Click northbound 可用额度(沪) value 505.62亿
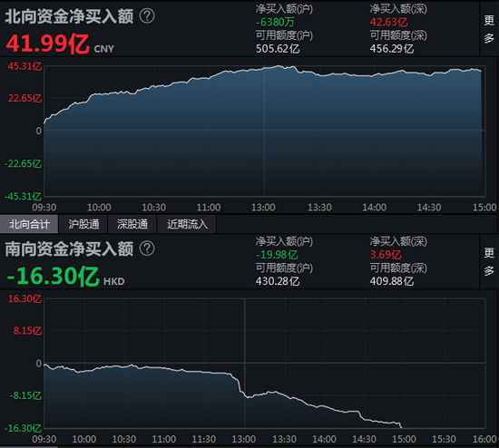This screenshot has width=499, height=448. coord(278,49)
